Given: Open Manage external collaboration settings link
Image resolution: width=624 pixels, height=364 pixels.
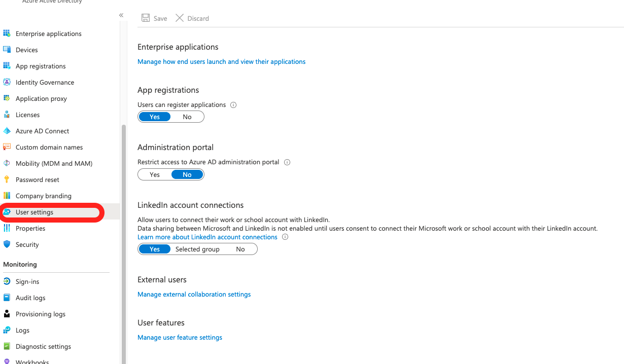Looking at the screenshot, I should (194, 294).
